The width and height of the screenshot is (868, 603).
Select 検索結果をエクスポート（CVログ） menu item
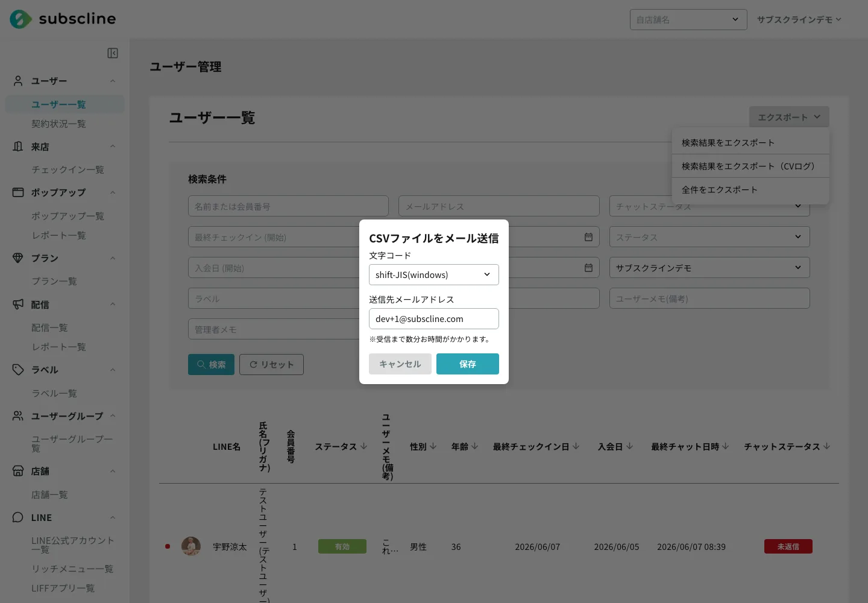pos(750,166)
